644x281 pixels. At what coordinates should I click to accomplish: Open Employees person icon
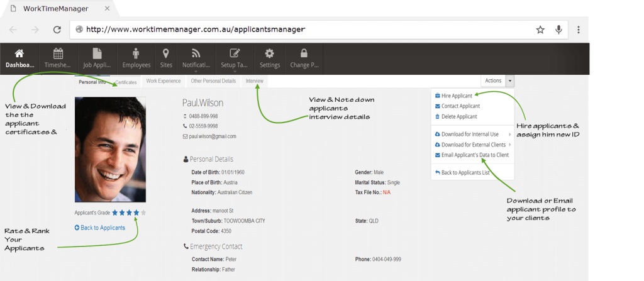point(136,54)
